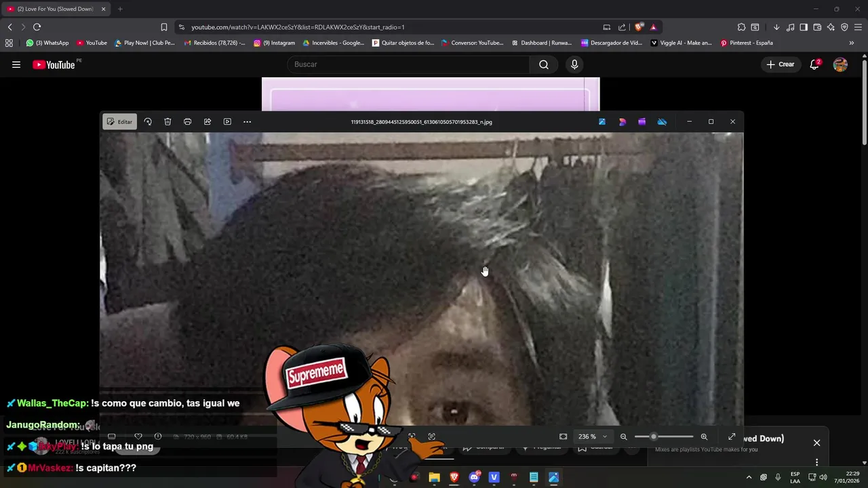Focus the YouTube Buscar search field

click(408, 64)
